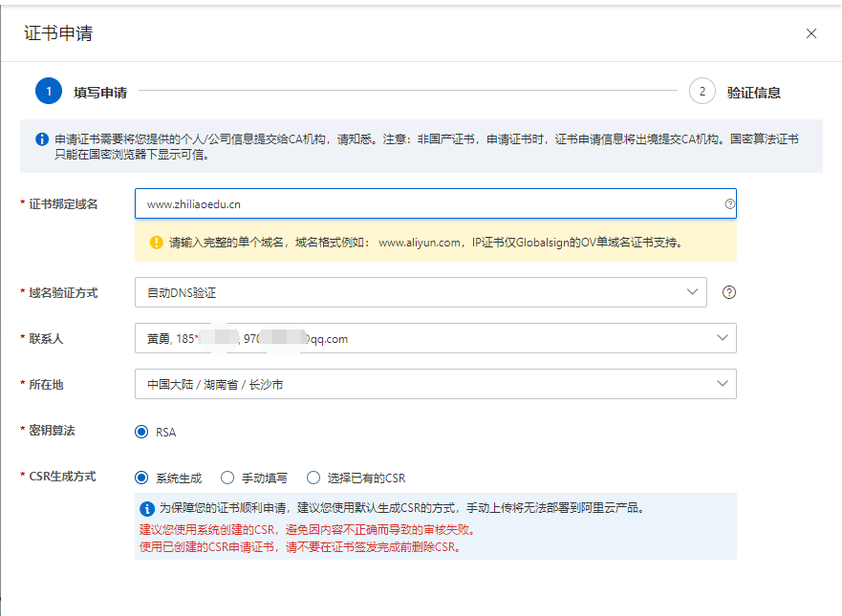Image resolution: width=842 pixels, height=616 pixels.
Task: Choose 选择已有的CSR option
Action: click(x=313, y=478)
